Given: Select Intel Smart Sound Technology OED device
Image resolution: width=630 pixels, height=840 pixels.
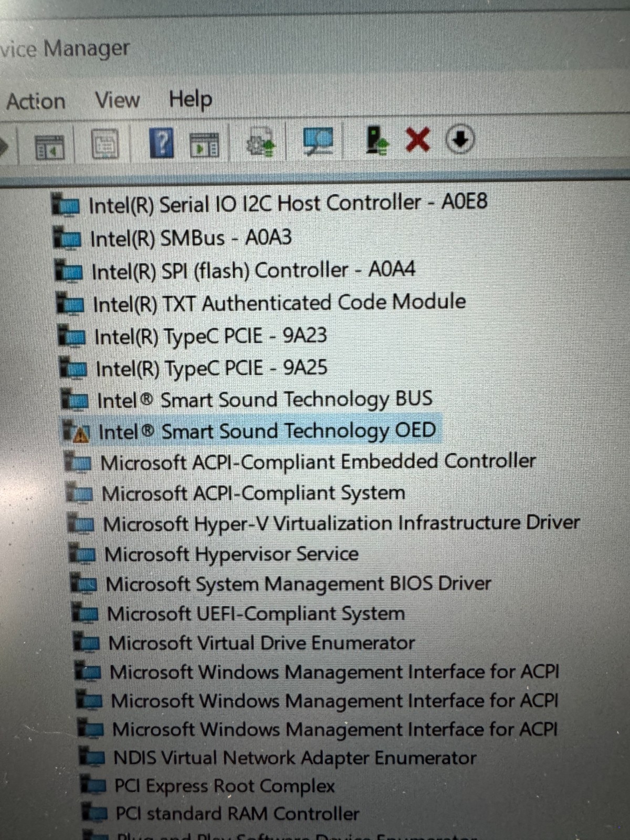Looking at the screenshot, I should (267, 432).
